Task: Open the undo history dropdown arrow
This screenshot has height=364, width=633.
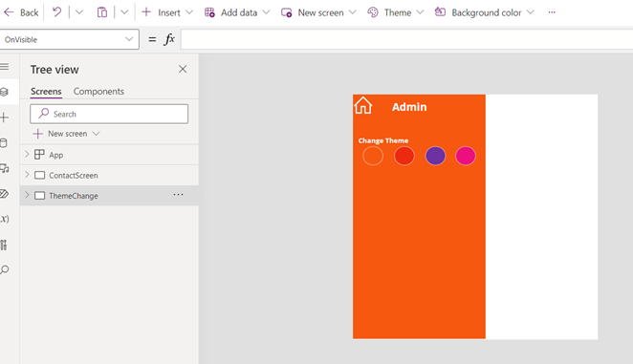Action: click(79, 12)
